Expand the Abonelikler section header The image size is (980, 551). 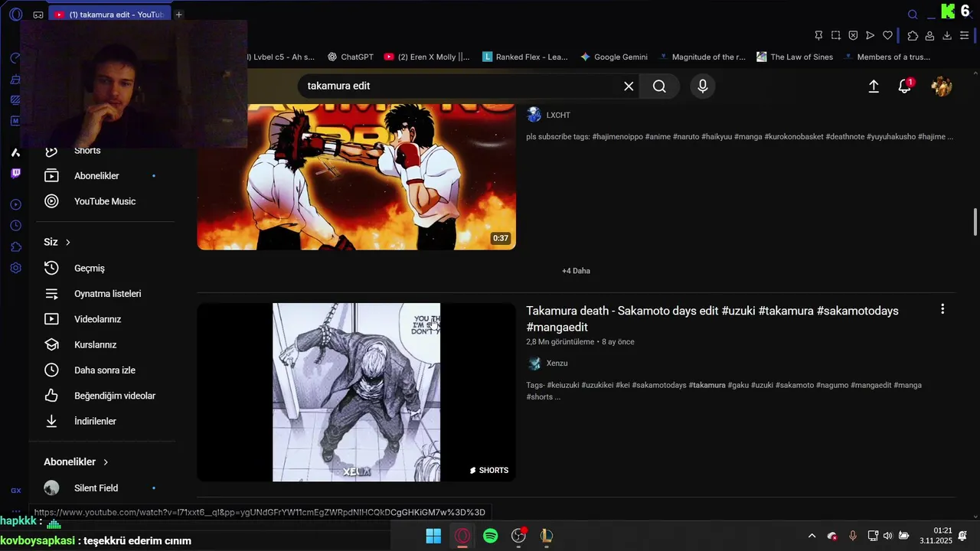76,462
